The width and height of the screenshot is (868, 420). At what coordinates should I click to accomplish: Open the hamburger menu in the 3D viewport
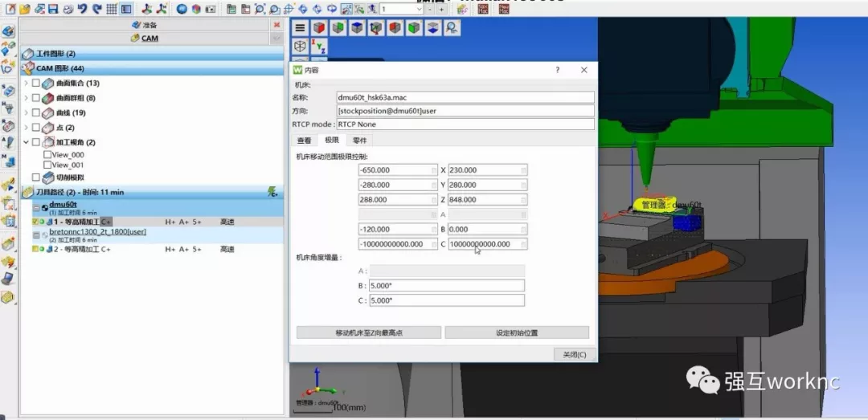pyautogui.click(x=300, y=27)
